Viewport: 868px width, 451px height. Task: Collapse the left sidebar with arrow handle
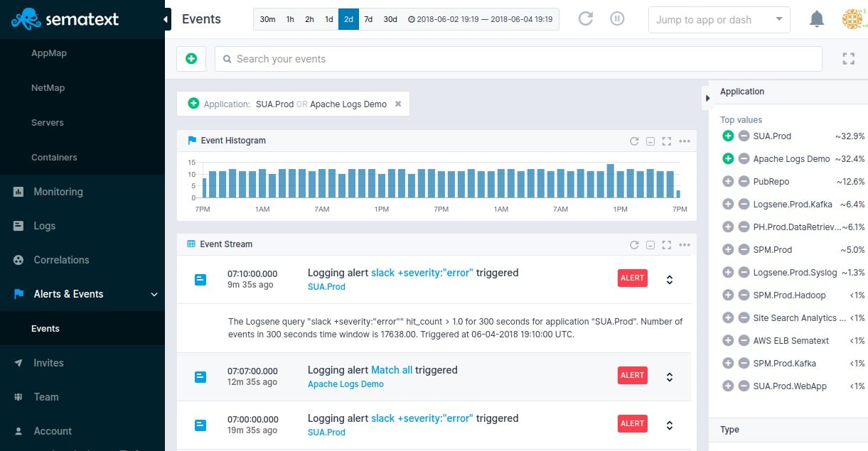coord(167,19)
